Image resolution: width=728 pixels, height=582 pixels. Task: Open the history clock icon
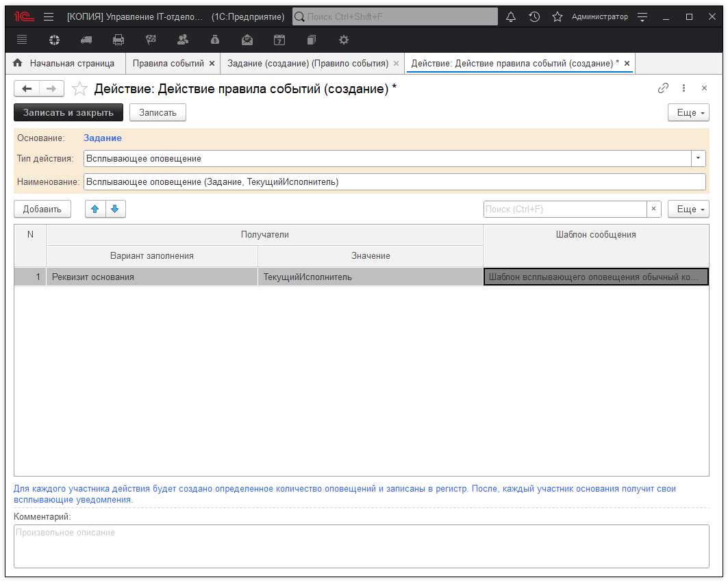534,16
